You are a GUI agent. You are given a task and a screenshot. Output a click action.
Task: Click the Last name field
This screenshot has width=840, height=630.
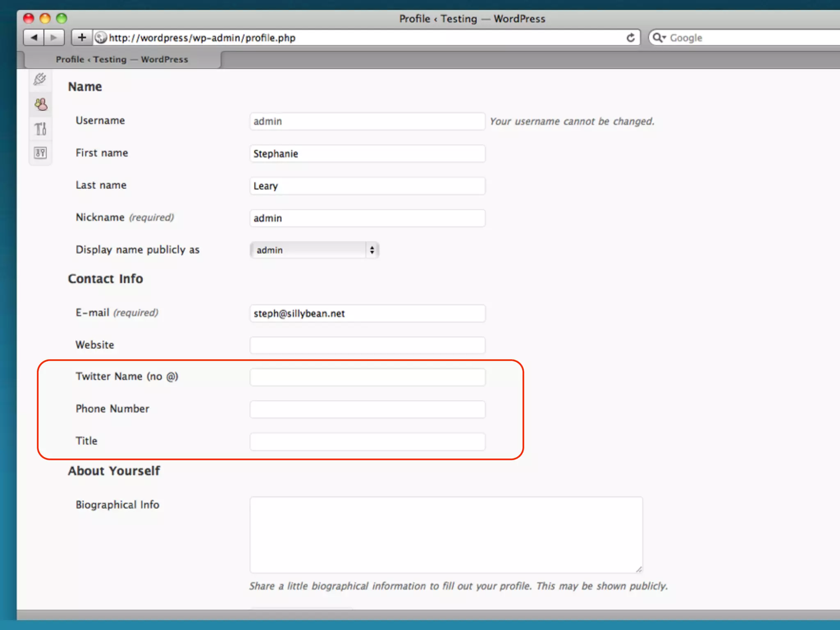pos(367,186)
